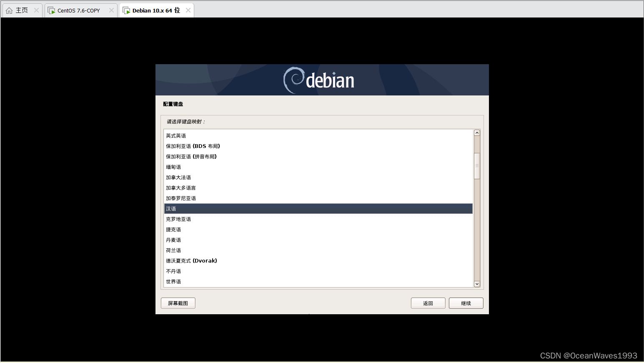Select 荷兰语 keyboard layout
Viewport: 644px width, 363px height.
click(318, 250)
